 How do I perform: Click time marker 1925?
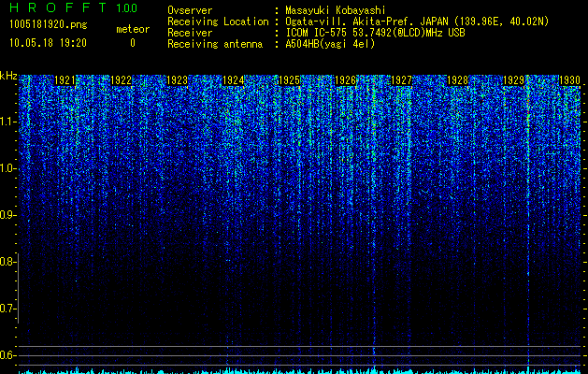click(x=290, y=80)
